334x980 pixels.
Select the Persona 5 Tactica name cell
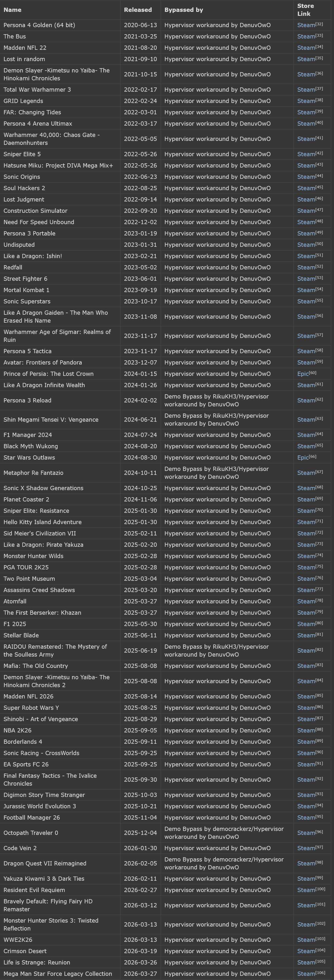(60, 351)
